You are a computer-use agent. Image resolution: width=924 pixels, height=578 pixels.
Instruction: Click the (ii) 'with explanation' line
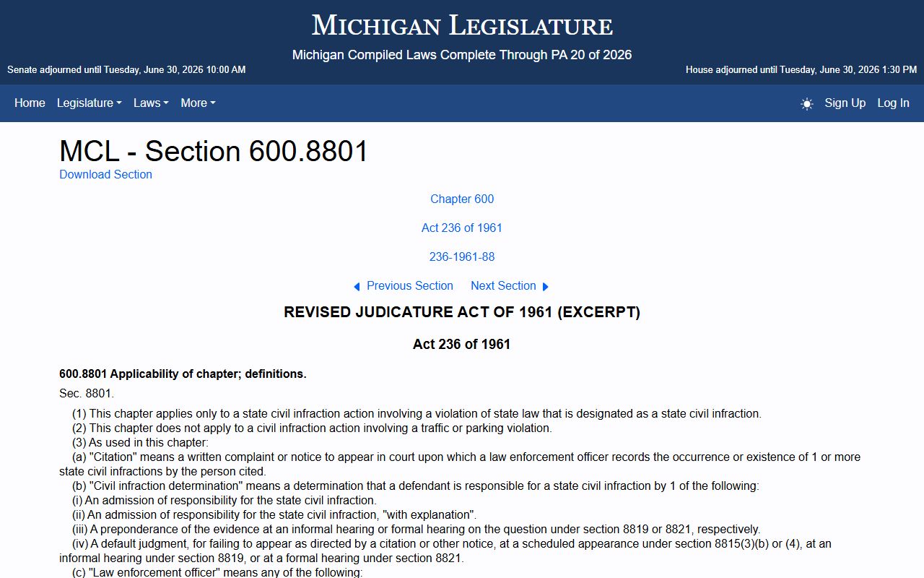(274, 515)
